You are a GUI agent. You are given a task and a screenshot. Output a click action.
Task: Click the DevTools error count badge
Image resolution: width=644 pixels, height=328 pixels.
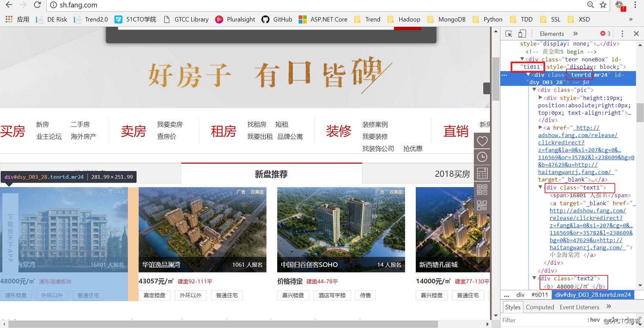(x=605, y=34)
